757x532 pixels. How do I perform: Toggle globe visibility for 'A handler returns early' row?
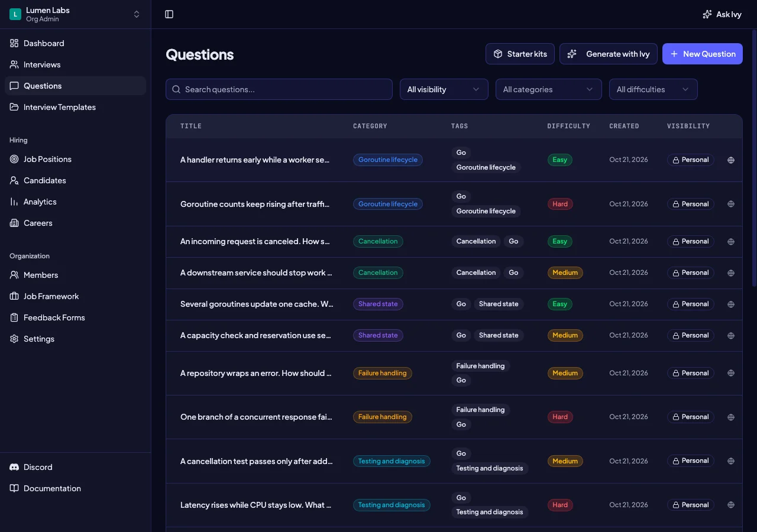pos(731,160)
